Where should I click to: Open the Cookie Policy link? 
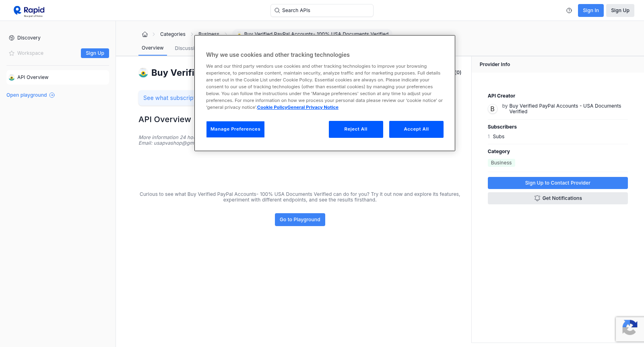click(272, 107)
